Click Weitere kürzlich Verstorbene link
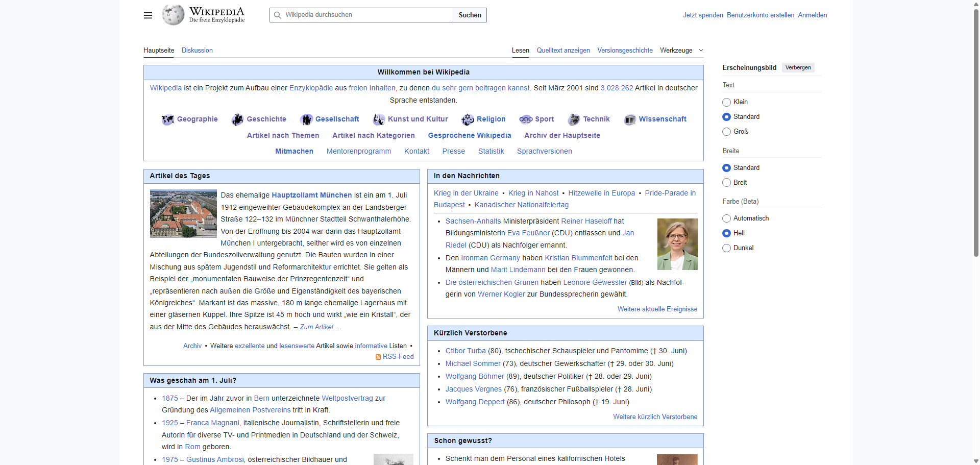Viewport: 980px width, 465px height. (x=655, y=417)
